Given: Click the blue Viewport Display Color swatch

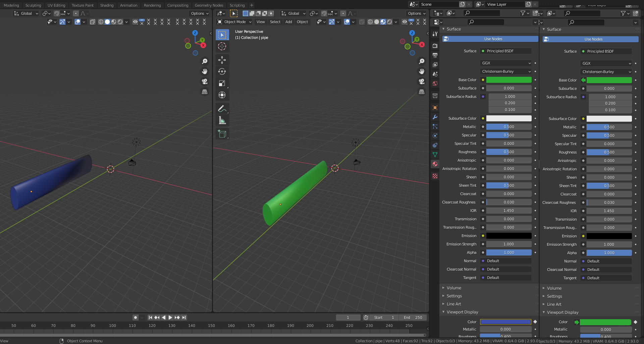Looking at the screenshot, I should click(x=505, y=322).
